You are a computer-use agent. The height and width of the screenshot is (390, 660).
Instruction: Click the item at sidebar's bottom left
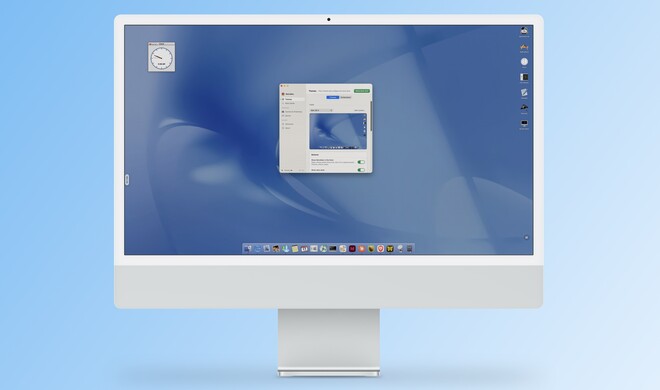pos(287,170)
